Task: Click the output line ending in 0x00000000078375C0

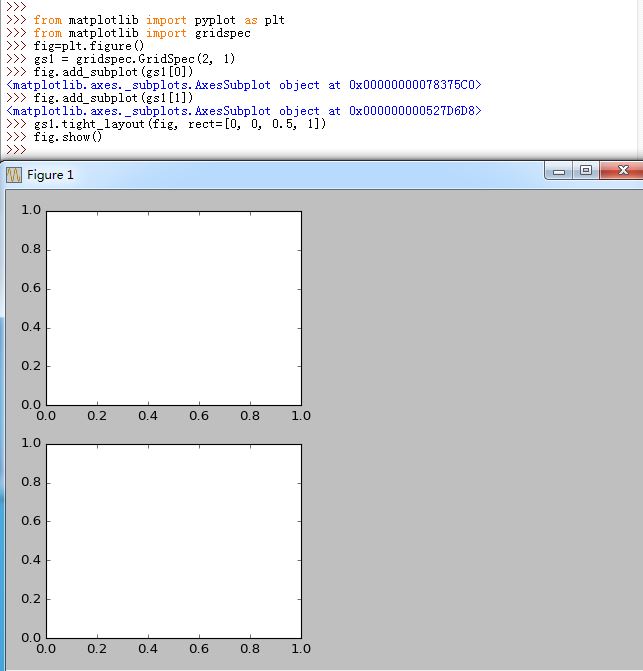Action: 244,85
